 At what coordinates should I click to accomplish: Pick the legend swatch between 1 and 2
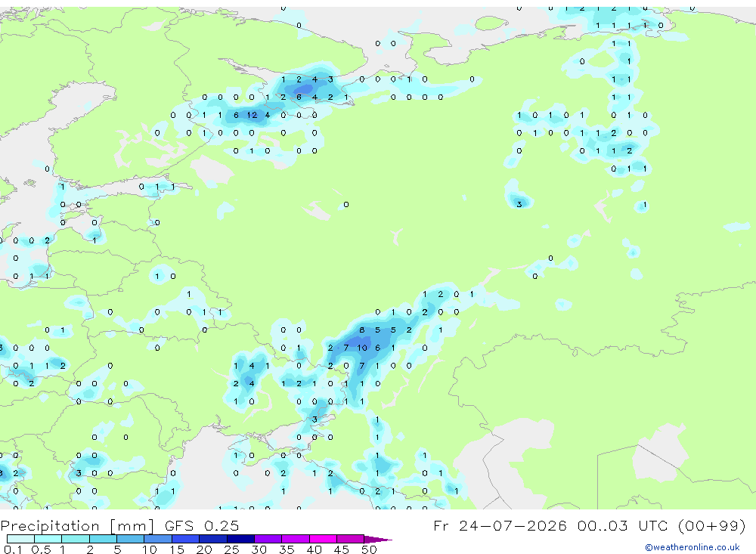pyautogui.click(x=76, y=539)
